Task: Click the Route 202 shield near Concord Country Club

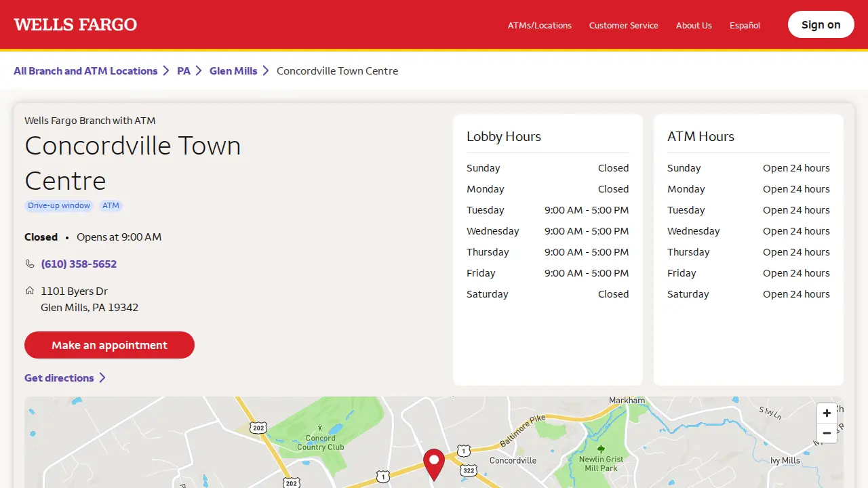Action: pos(258,428)
